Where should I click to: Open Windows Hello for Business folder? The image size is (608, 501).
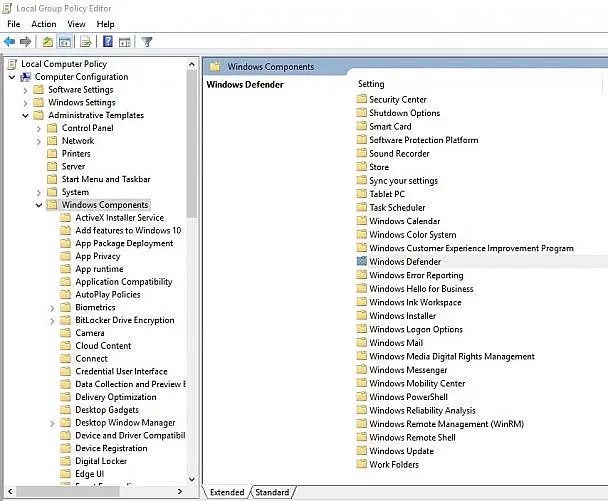421,289
